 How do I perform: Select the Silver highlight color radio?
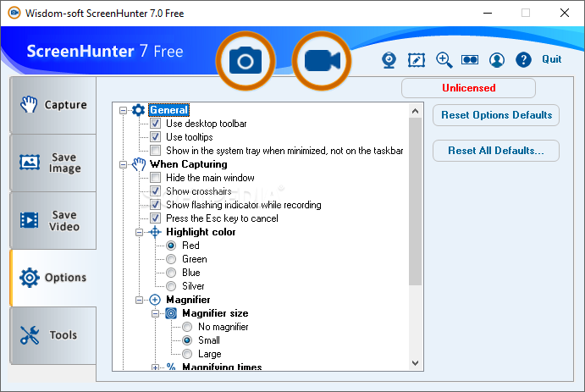(171, 286)
